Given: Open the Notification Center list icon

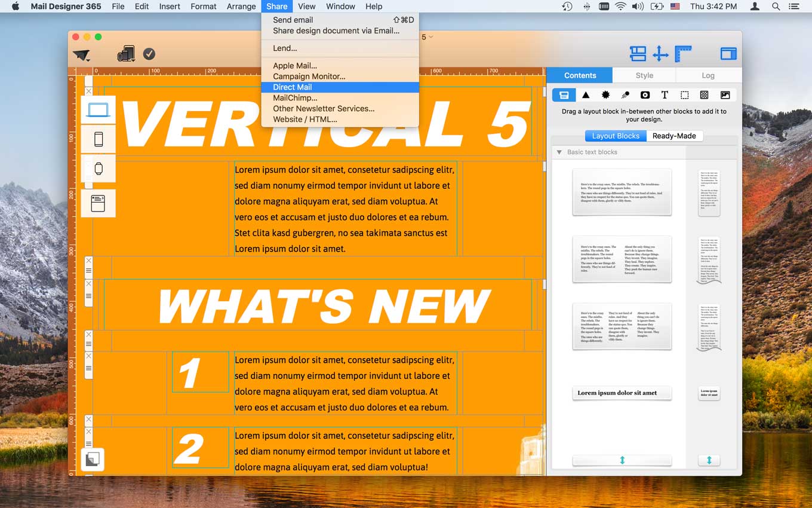Looking at the screenshot, I should pos(793,7).
